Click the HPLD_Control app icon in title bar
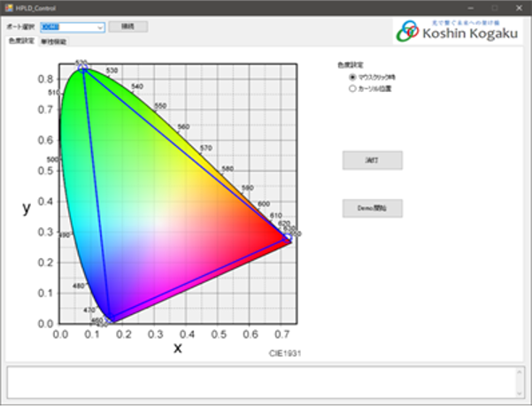The image size is (532, 406). click(8, 7)
